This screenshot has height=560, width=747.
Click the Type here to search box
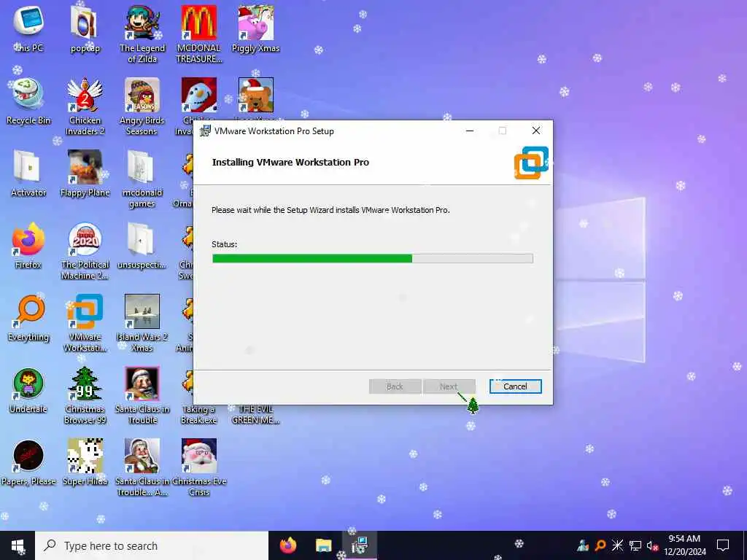(152, 545)
